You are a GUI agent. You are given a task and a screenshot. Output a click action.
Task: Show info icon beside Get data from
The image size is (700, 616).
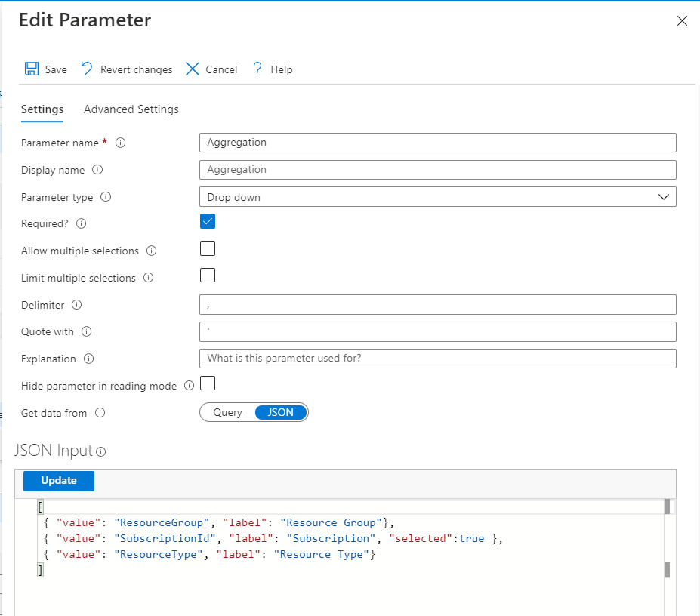click(100, 412)
